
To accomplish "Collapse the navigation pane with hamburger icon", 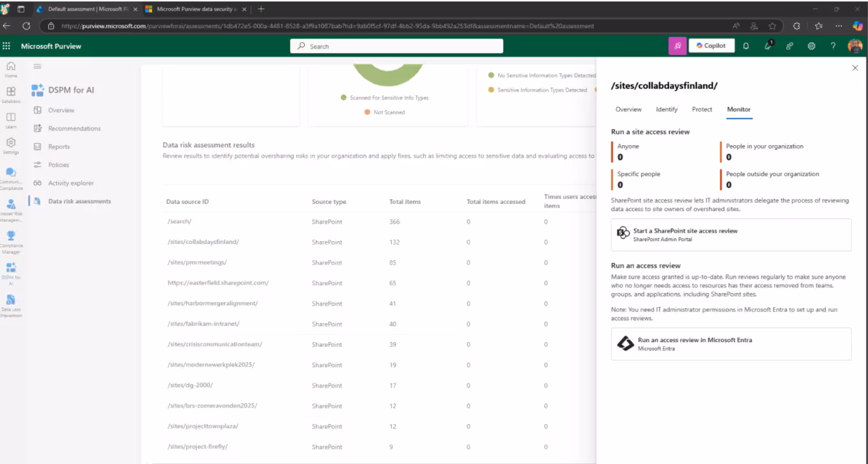I will pyautogui.click(x=37, y=66).
